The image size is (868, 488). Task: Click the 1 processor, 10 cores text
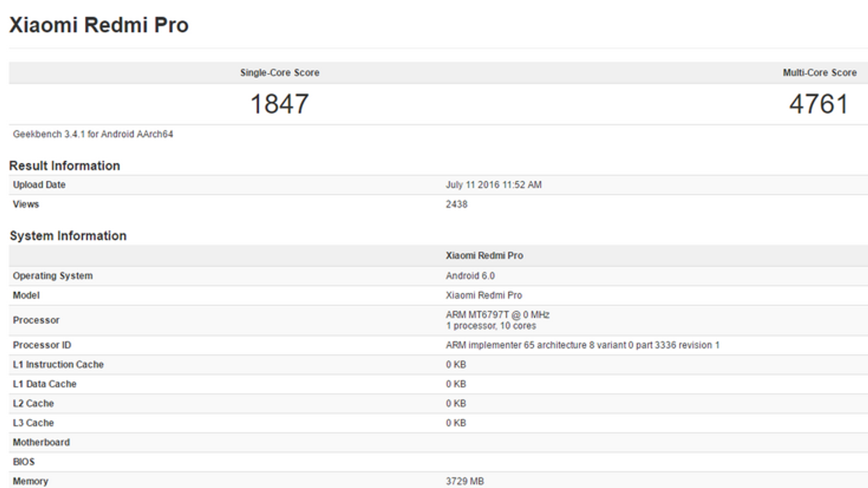[491, 326]
